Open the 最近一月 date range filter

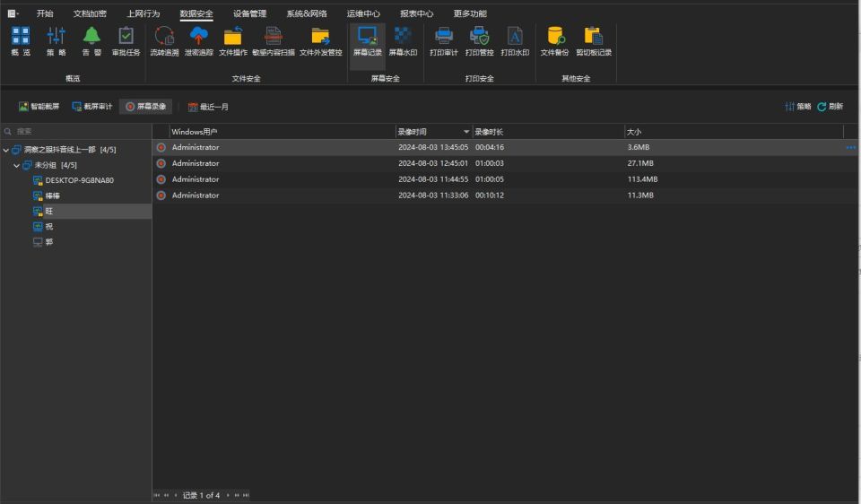(x=208, y=107)
